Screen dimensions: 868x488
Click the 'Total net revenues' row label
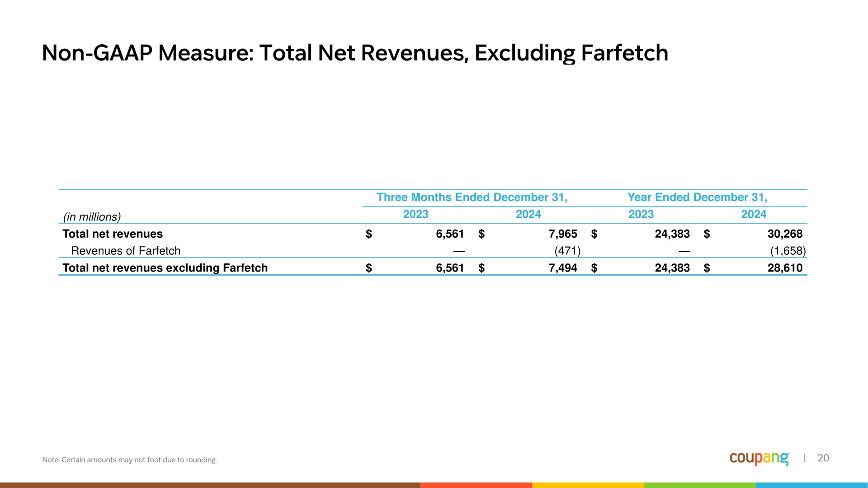[113, 234]
